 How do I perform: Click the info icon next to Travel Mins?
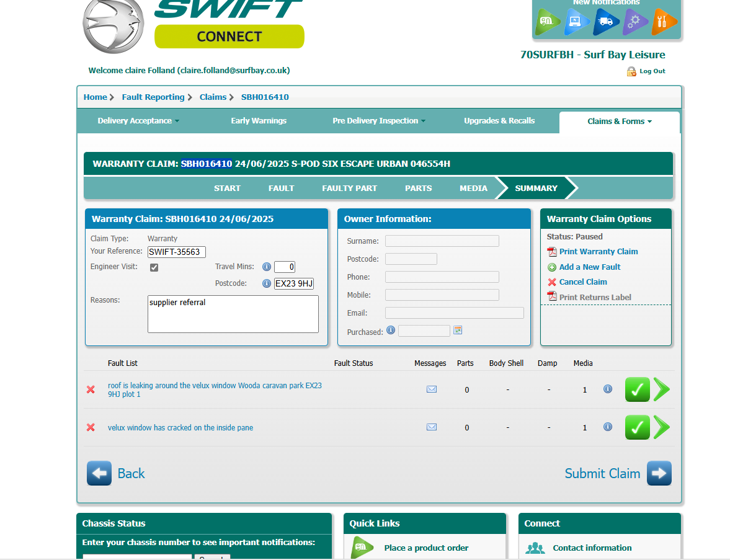tap(266, 267)
